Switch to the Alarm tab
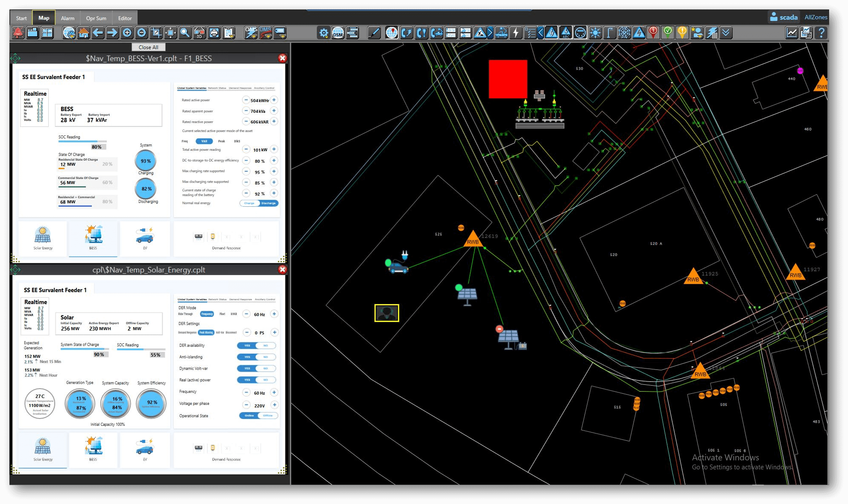This screenshot has height=504, width=848. 68,18
